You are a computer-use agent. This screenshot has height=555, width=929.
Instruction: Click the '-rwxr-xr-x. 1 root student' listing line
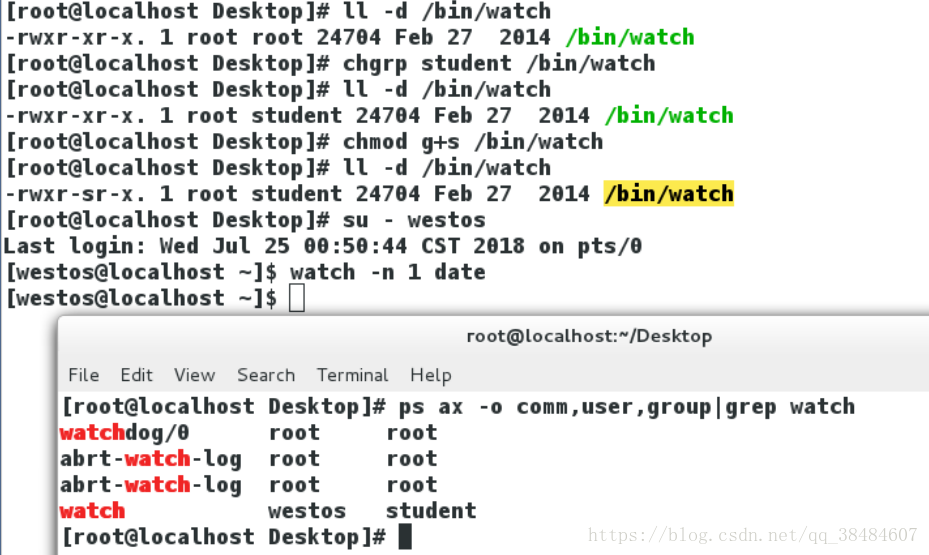coord(369,116)
